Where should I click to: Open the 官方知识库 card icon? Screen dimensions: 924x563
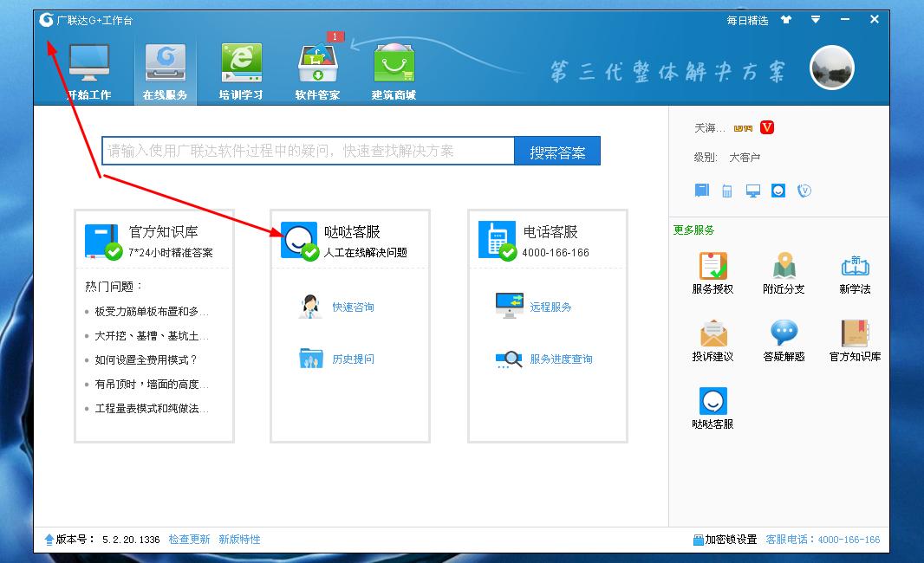coord(102,240)
